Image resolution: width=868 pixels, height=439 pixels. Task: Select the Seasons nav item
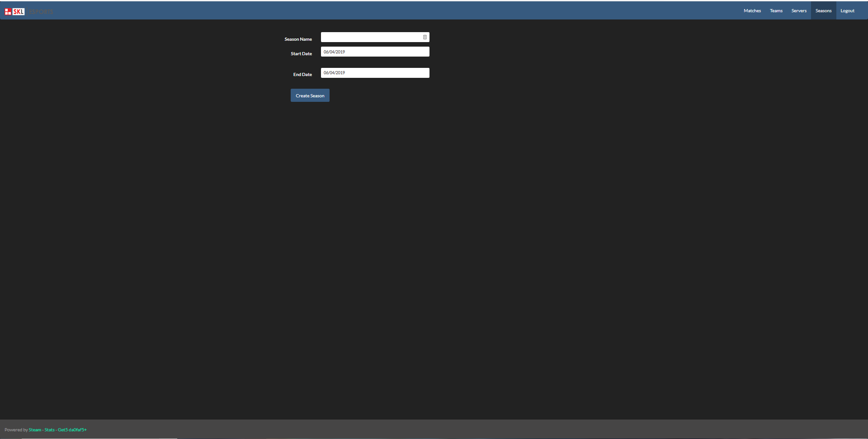click(x=823, y=10)
